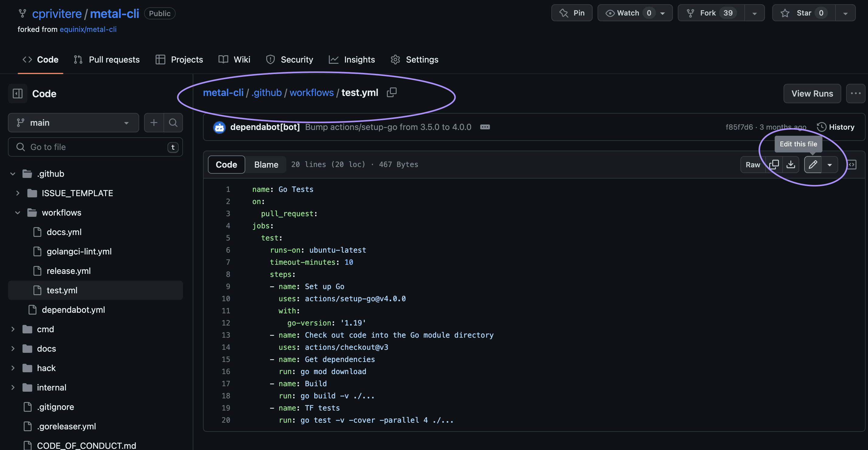Image resolution: width=868 pixels, height=450 pixels.
Task: Focus the Go to file search field
Action: click(x=95, y=147)
